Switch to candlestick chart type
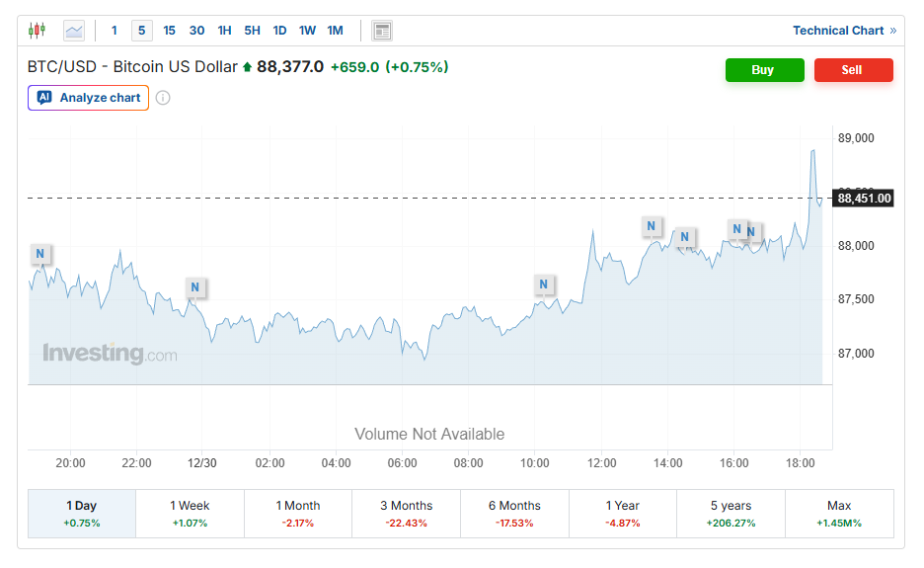This screenshot has width=924, height=568. 38,31
